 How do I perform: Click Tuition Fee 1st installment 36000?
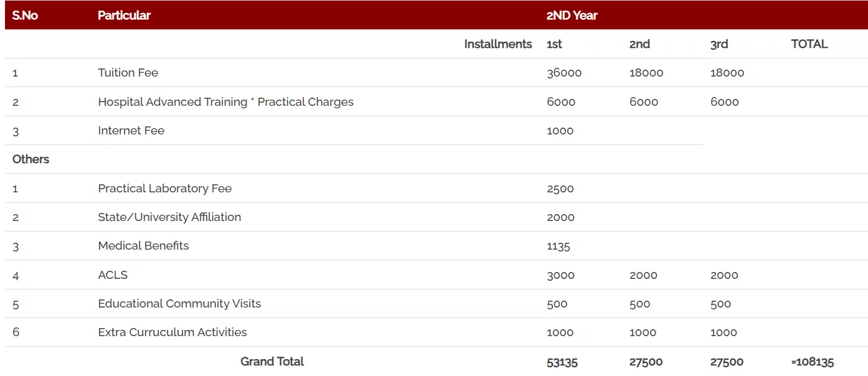(564, 73)
